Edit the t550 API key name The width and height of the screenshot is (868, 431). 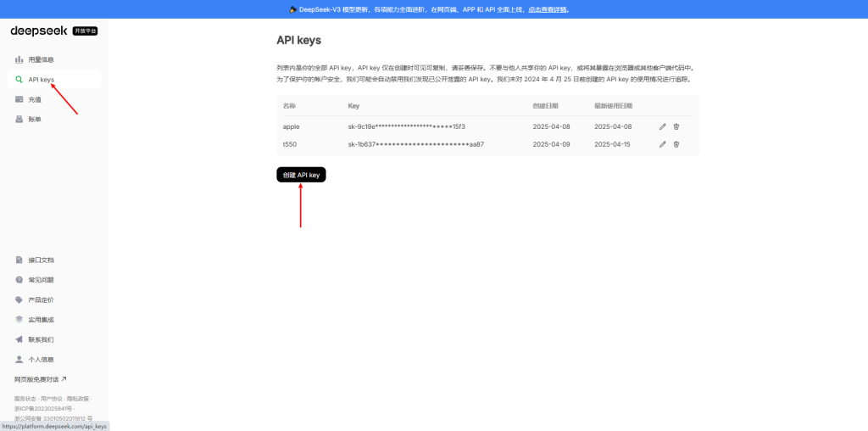coord(663,144)
